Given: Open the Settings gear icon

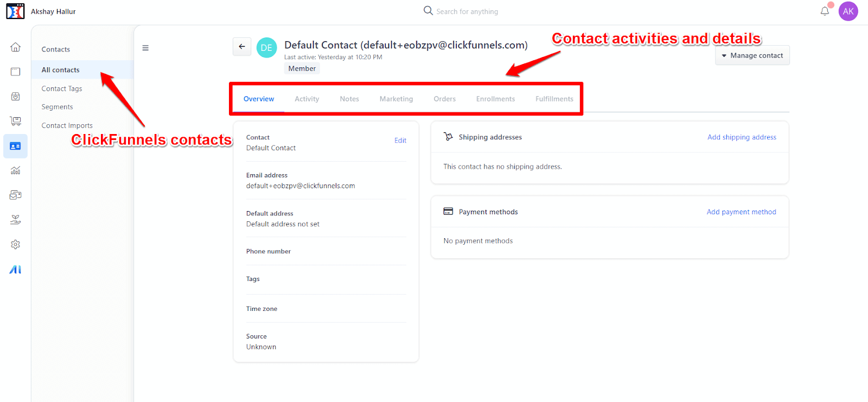Looking at the screenshot, I should click(15, 244).
